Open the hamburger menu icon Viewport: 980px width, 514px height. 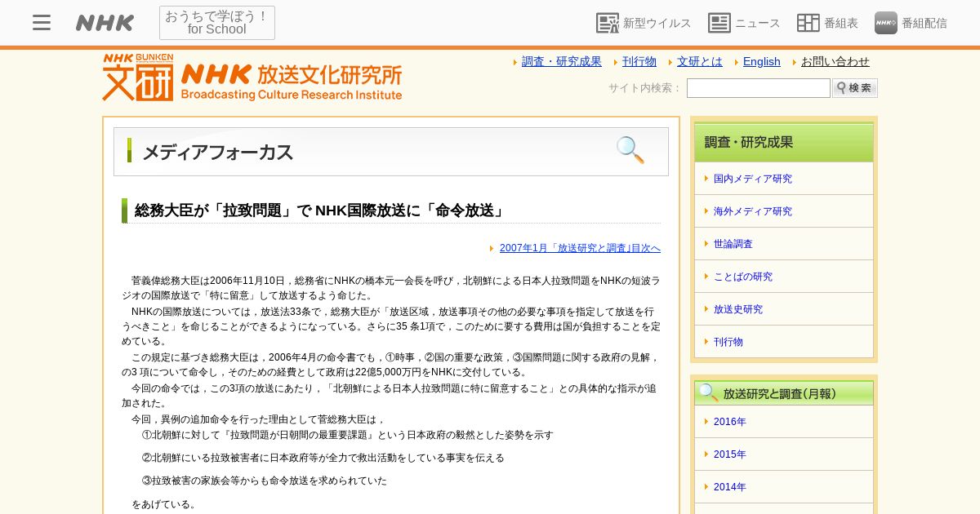[42, 23]
